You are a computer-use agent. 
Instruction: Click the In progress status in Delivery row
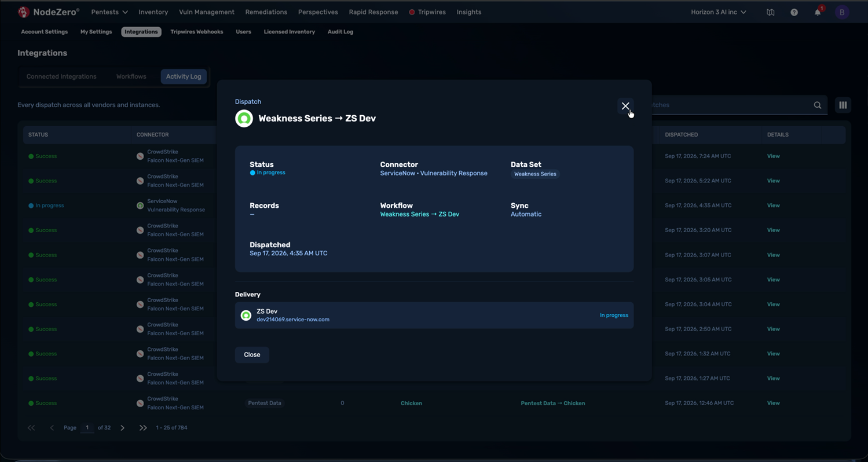click(614, 316)
